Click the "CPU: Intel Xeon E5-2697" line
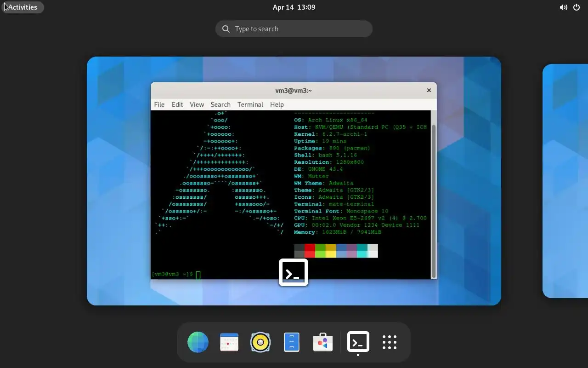This screenshot has height=368, width=588. (361, 218)
